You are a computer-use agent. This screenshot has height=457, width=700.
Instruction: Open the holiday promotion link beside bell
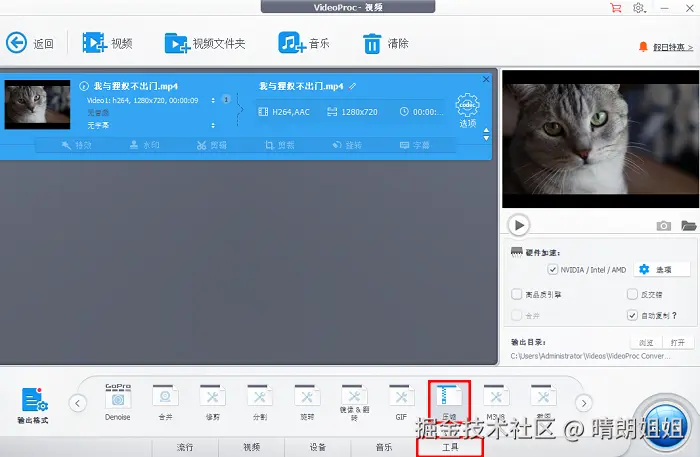point(673,47)
